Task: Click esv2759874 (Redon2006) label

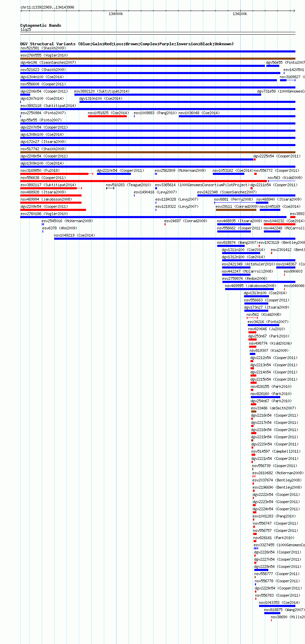Action: coord(245,279)
